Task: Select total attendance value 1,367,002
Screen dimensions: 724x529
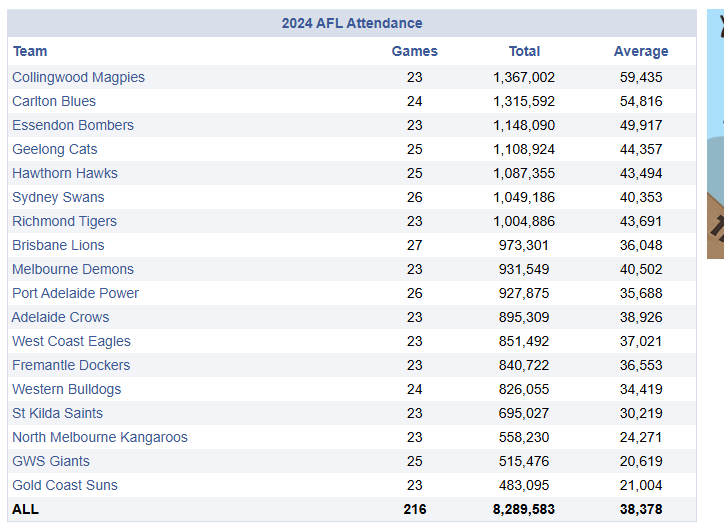Action: [x=524, y=77]
